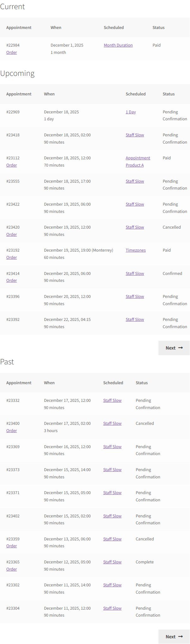Open the Order for cancelled appointment #23420
Image resolution: width=190 pixels, height=644 pixels.
[x=12, y=234]
